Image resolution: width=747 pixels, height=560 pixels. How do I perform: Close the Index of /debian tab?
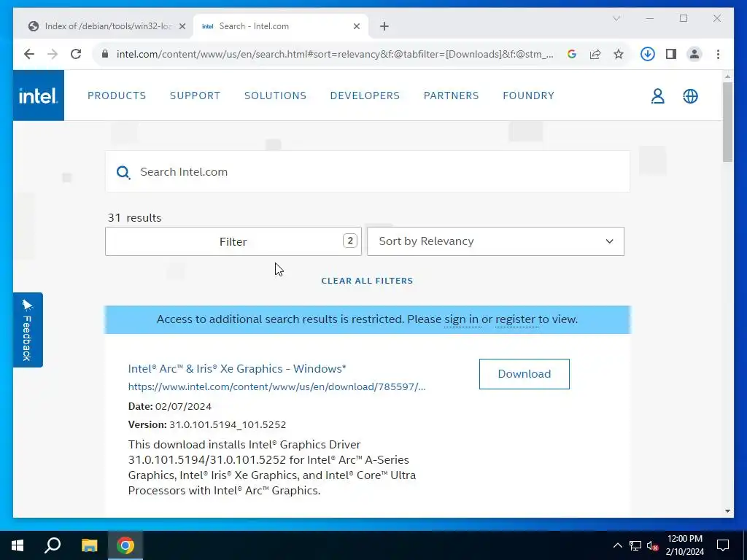pos(182,27)
